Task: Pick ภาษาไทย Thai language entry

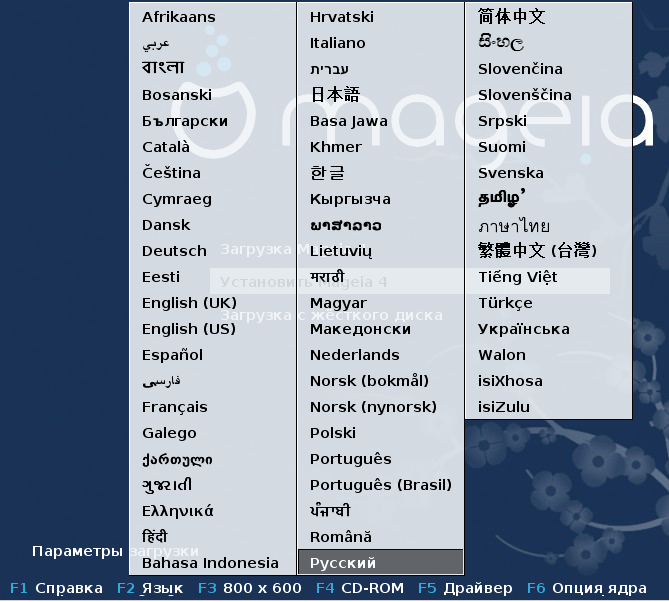Action: click(x=514, y=226)
